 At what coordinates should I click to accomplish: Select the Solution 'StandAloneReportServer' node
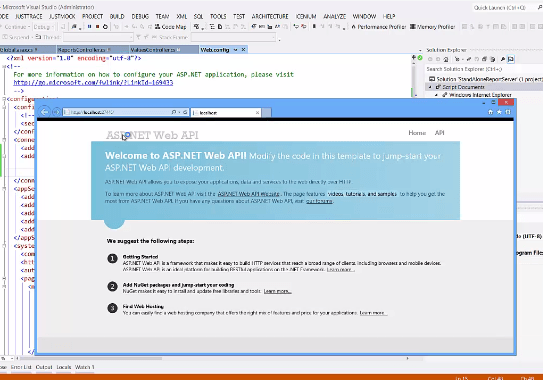pyautogui.click(x=485, y=79)
